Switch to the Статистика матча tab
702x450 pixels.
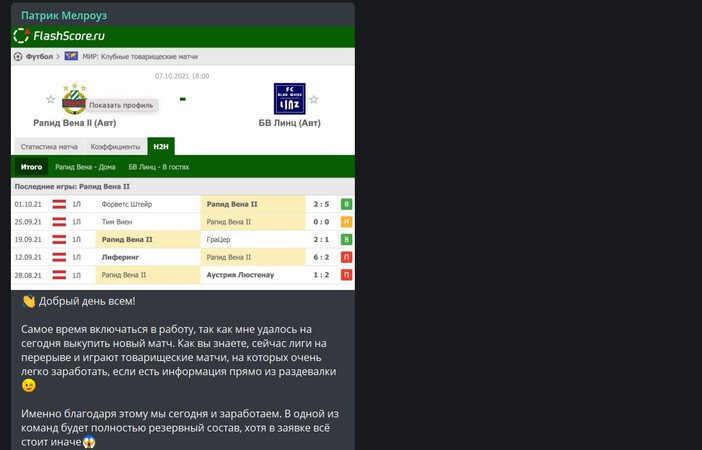(x=49, y=146)
